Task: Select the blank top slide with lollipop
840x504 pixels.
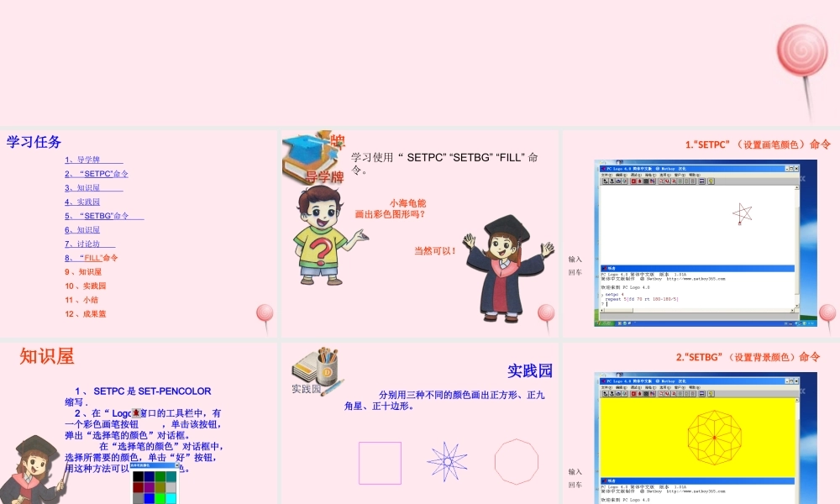Action: pos(420,63)
